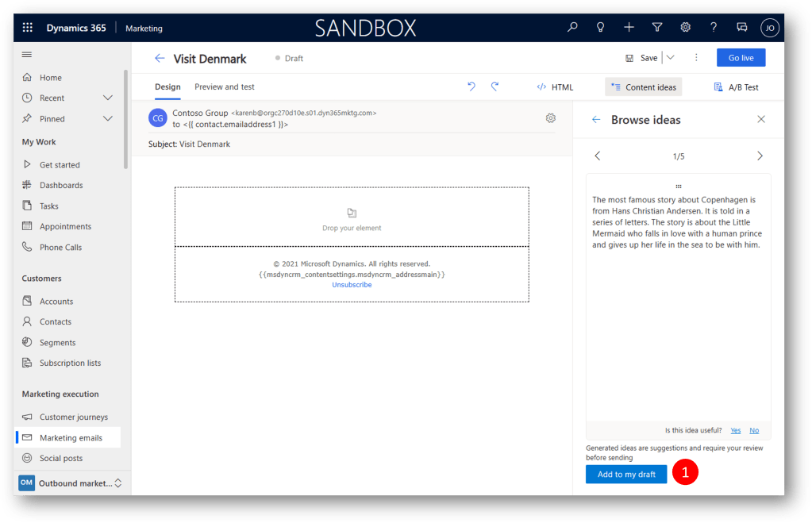
Task: Click the Add to my draft button
Action: pos(626,474)
